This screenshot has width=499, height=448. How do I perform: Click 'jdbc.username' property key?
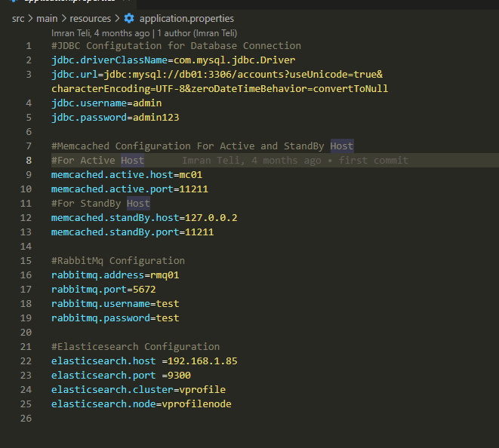89,103
